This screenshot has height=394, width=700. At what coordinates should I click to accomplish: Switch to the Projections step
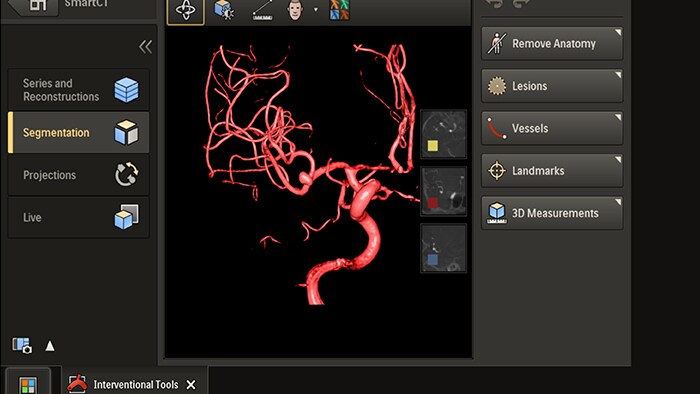point(79,175)
